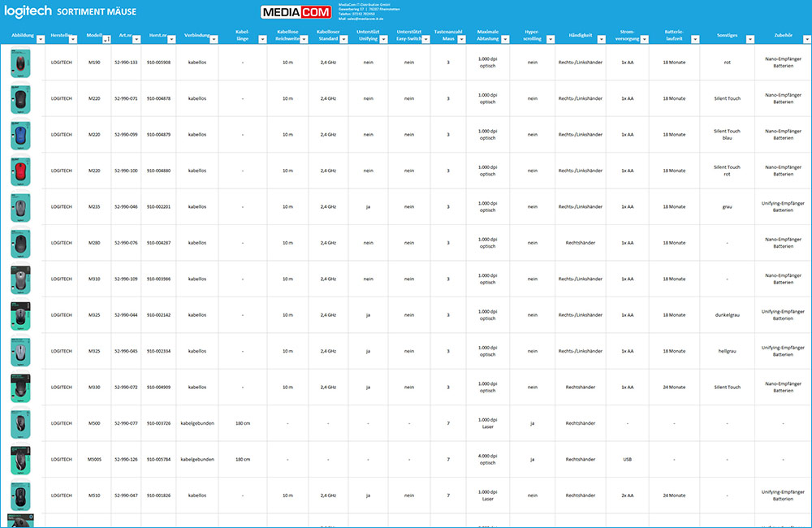Select the red M190 mouse product image
Image resolution: width=812 pixels, height=528 pixels.
(x=21, y=63)
